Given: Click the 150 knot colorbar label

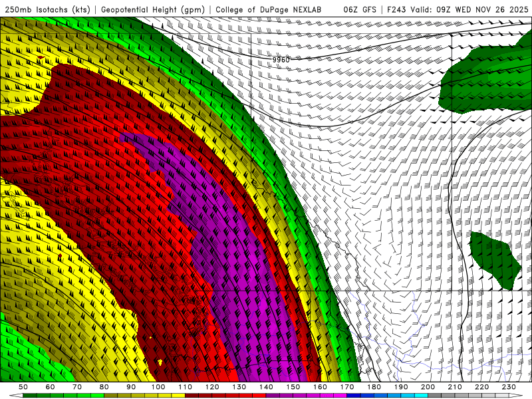Looking at the screenshot, I should point(293,387).
